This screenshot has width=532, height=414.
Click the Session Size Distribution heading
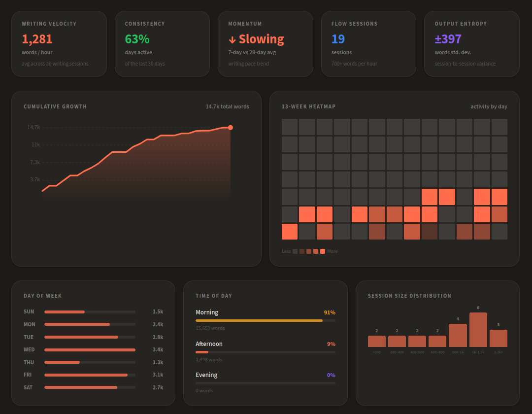409,296
